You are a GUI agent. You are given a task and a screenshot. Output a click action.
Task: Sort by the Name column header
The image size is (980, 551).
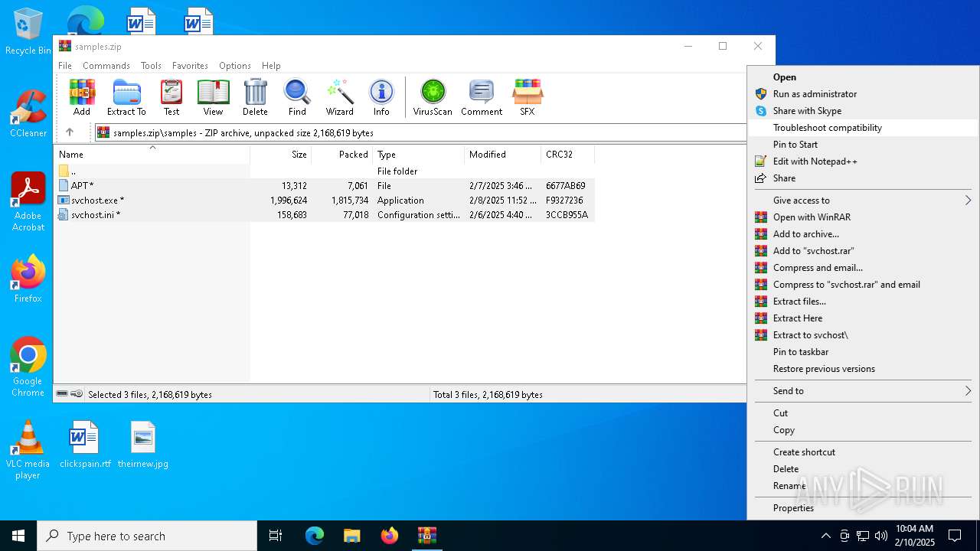click(152, 155)
